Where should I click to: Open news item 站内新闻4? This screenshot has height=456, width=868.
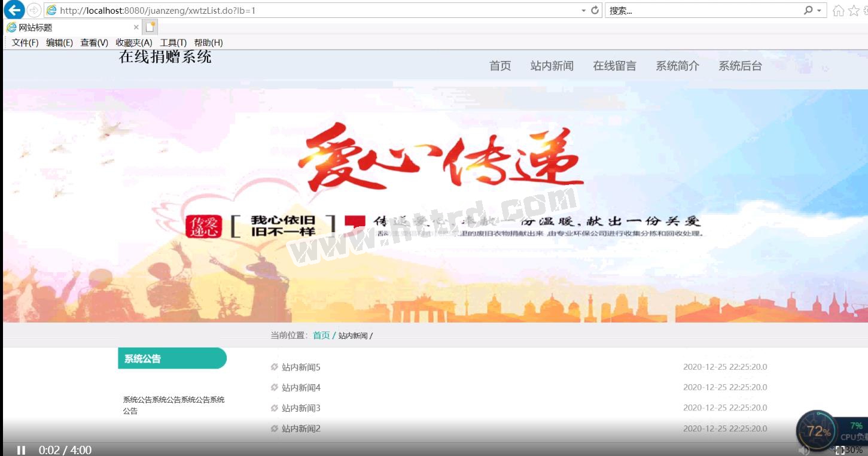tap(301, 387)
